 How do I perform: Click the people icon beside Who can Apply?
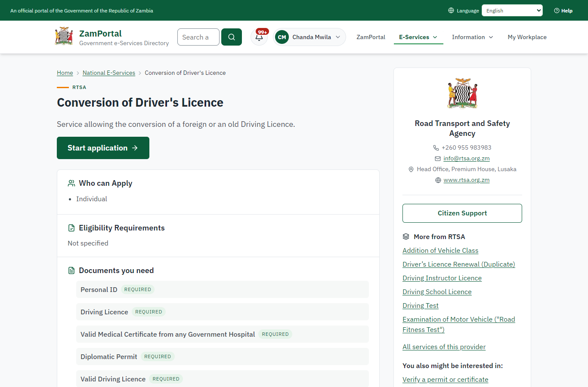[x=71, y=183]
